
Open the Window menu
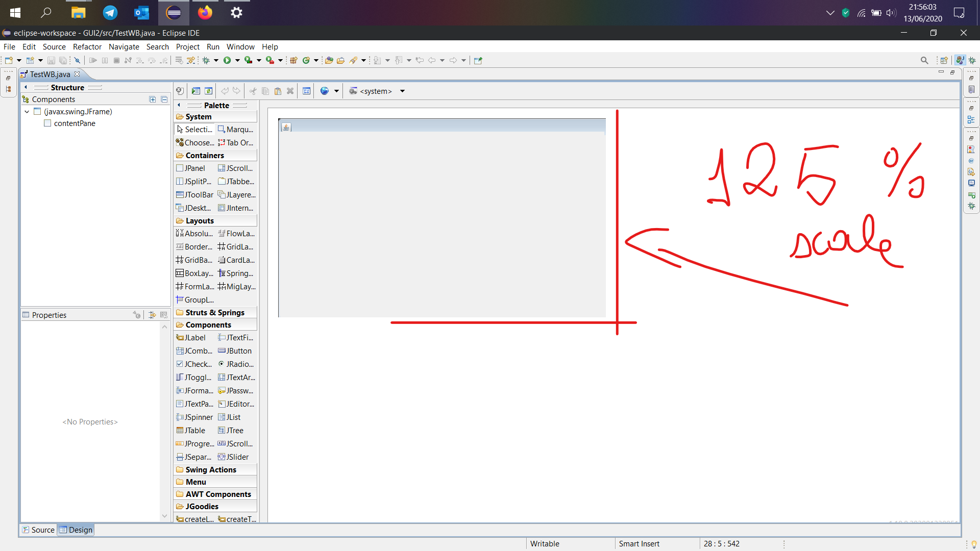click(240, 46)
